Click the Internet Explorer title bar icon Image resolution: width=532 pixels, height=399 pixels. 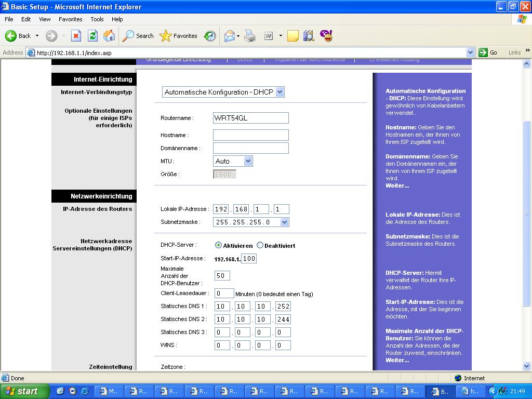5,6
